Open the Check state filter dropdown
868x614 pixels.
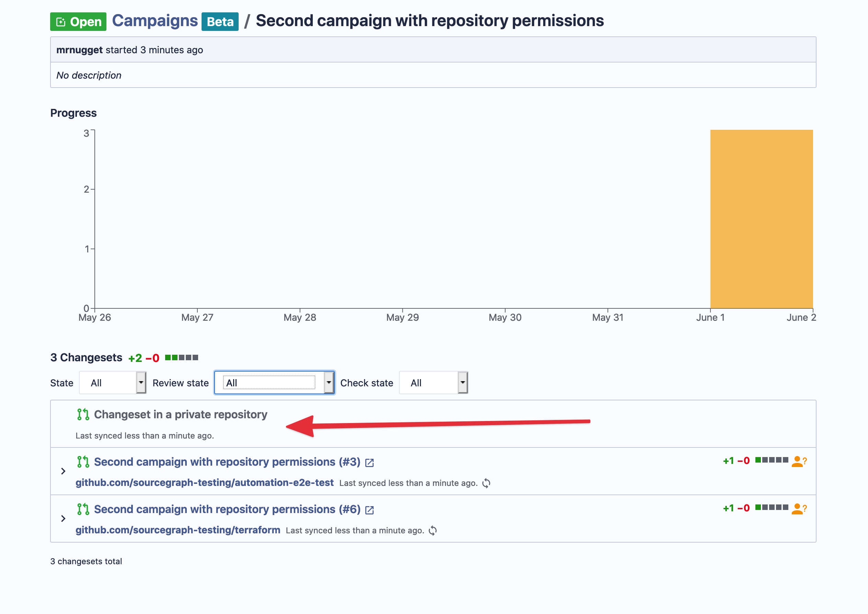point(433,383)
